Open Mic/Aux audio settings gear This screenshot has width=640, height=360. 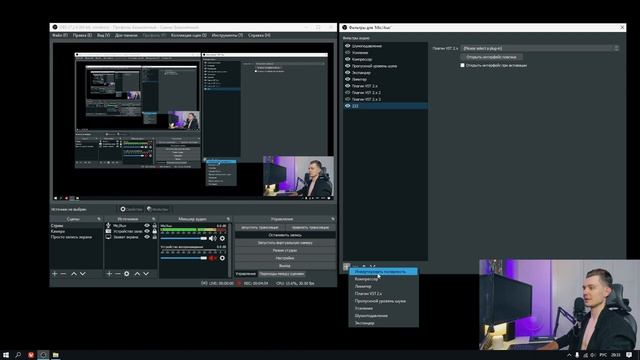[222, 238]
